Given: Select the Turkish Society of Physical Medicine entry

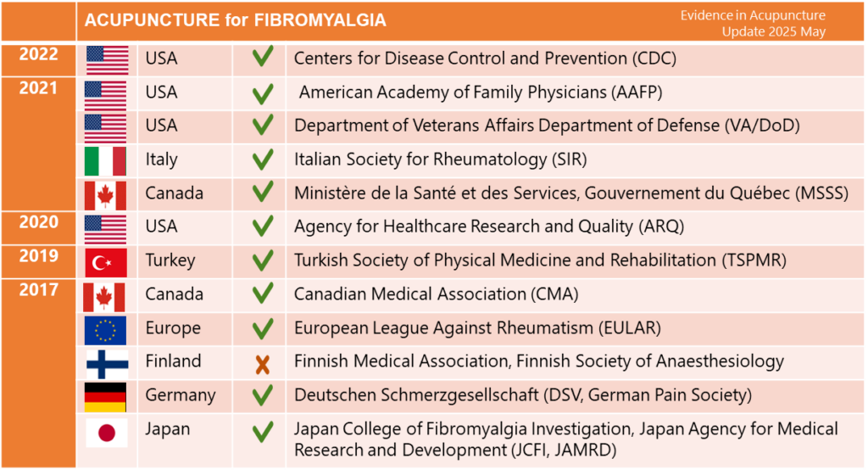Looking at the screenshot, I should pyautogui.click(x=540, y=260).
